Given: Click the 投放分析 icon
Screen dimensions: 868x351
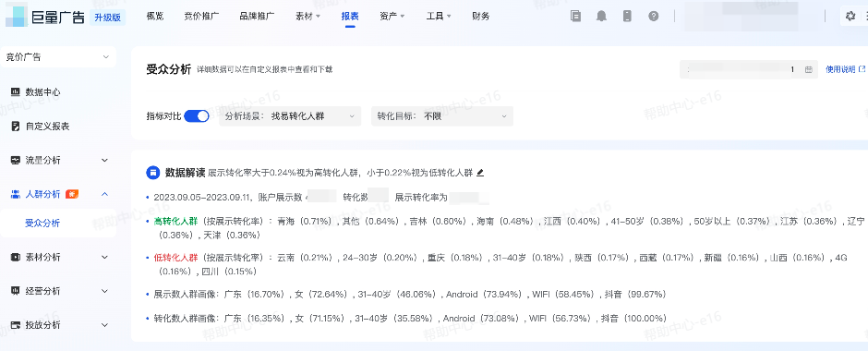Looking at the screenshot, I should click(16, 325).
